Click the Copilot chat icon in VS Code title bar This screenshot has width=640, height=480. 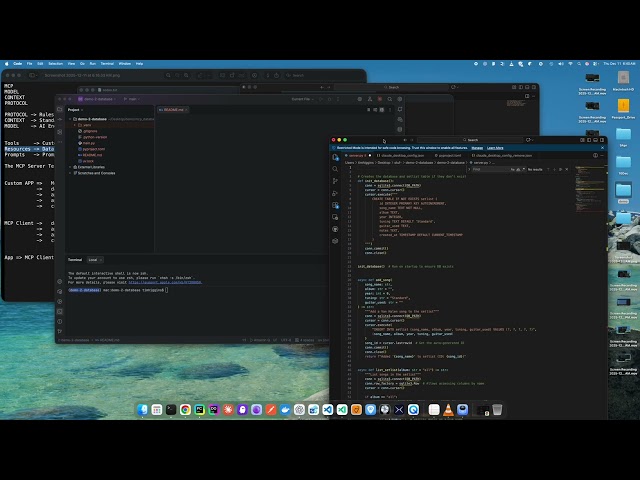coord(528,140)
